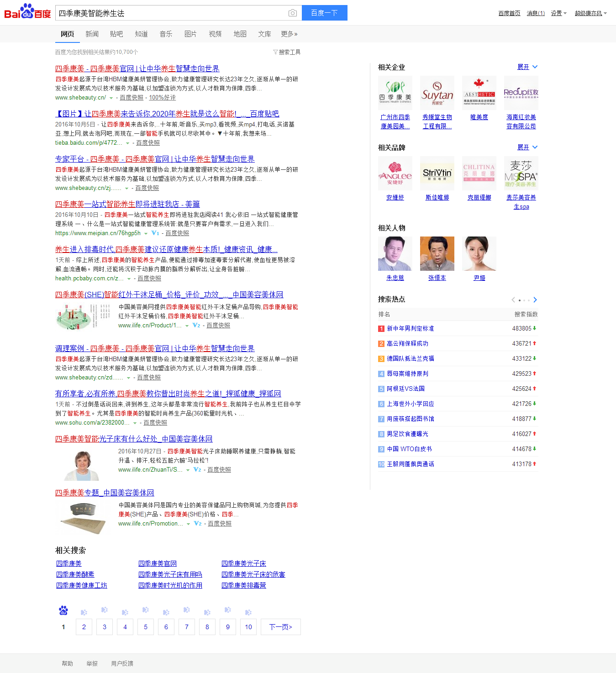The image size is (616, 673).
Task: Open 四季康美 company logo thumbnail
Action: click(x=395, y=93)
